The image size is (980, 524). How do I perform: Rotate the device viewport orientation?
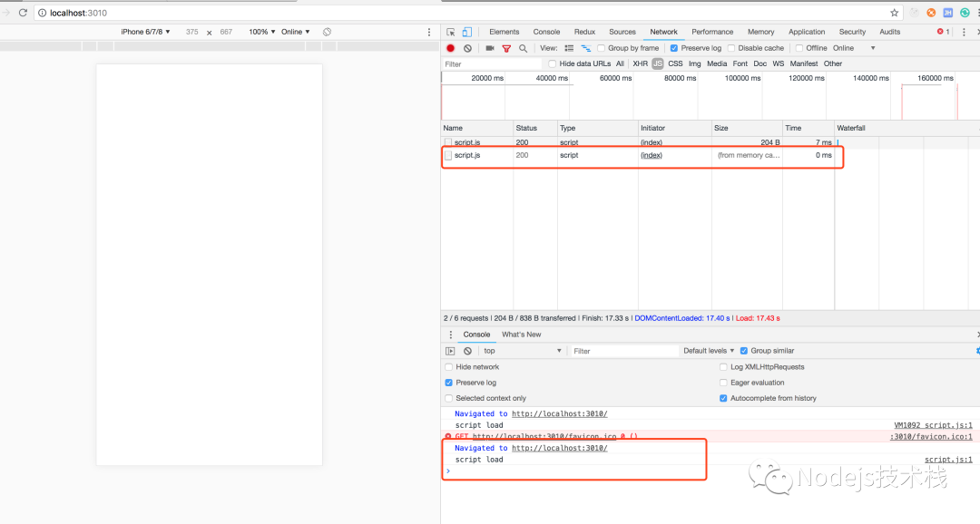[327, 32]
